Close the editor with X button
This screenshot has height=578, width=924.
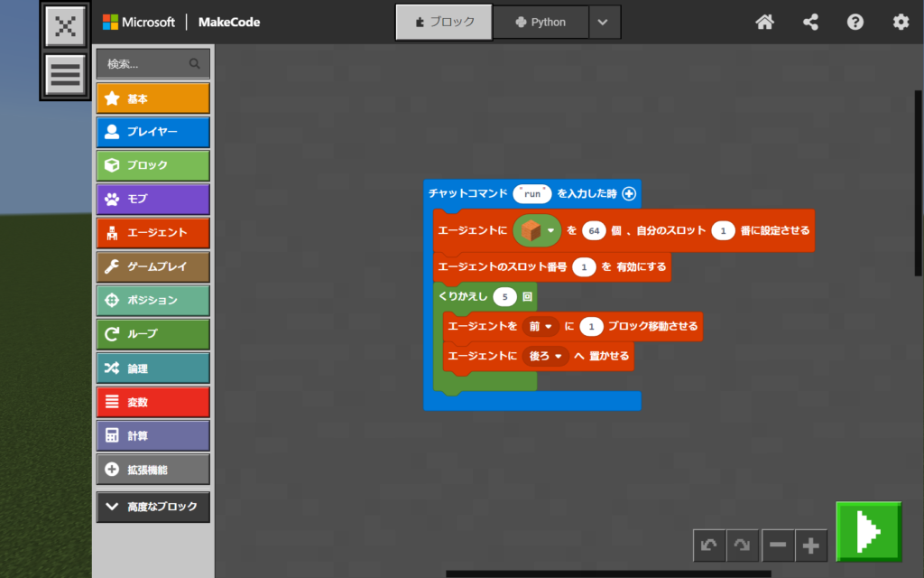[66, 26]
